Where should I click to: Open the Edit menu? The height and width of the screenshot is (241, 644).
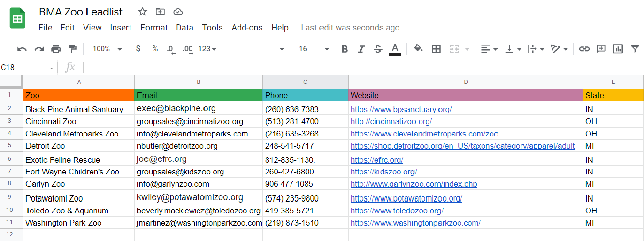(68, 28)
